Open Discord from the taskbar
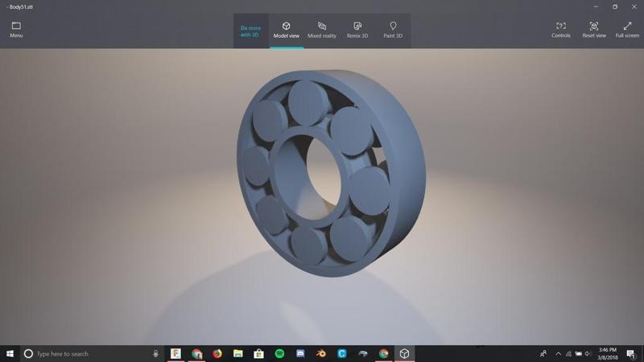This screenshot has height=362, width=644. [300, 353]
